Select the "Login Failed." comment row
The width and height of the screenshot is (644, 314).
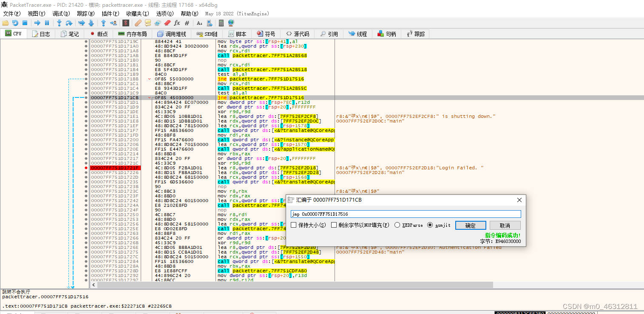[x=410, y=168]
